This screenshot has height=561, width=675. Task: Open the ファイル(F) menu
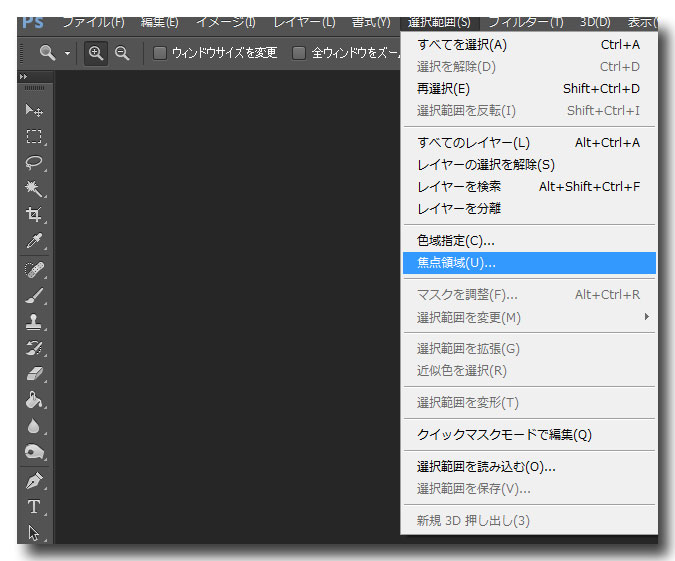93,22
